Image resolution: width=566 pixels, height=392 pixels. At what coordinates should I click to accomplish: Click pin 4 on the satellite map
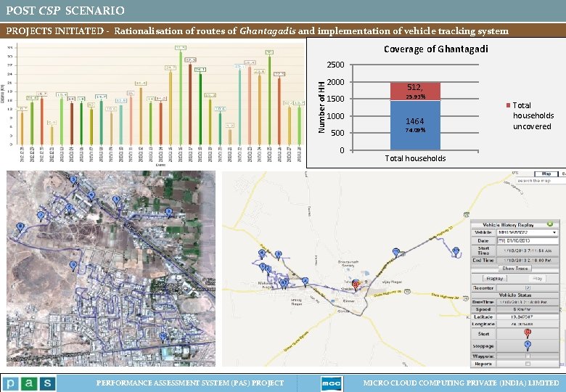[91, 196]
